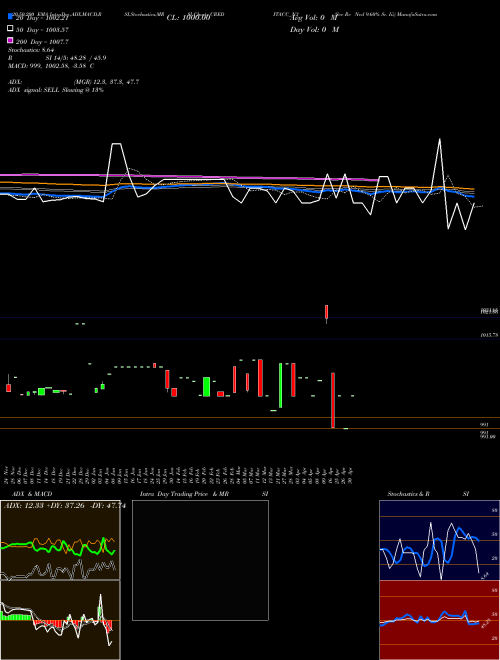Click the 'ADX signal: SELL' text line
This screenshot has width=500, height=660.
pyautogui.click(x=56, y=90)
